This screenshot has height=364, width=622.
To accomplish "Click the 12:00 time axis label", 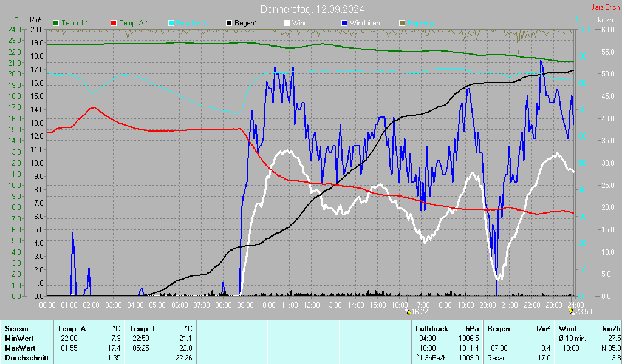I will point(312,304).
